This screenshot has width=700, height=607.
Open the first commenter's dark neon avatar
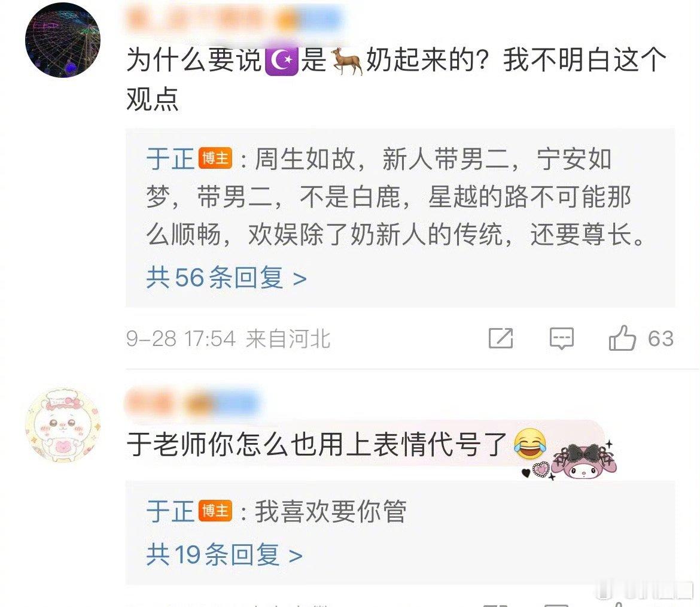pos(62,40)
